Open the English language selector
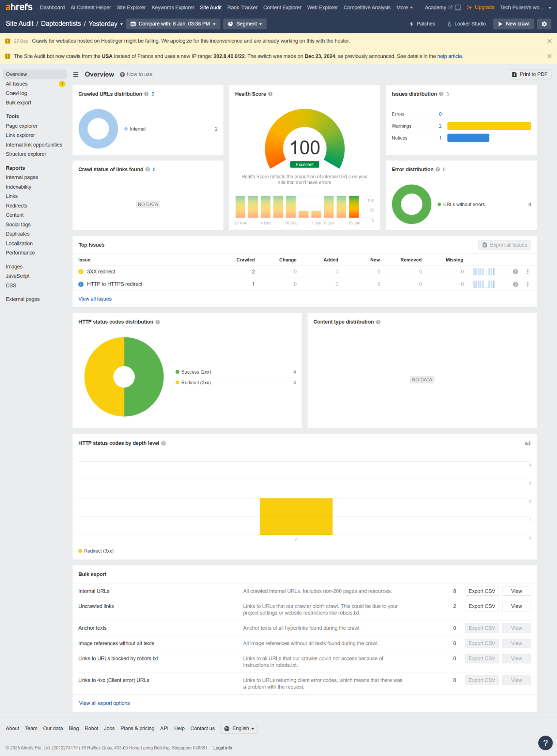The height and width of the screenshot is (756, 557). tap(239, 728)
